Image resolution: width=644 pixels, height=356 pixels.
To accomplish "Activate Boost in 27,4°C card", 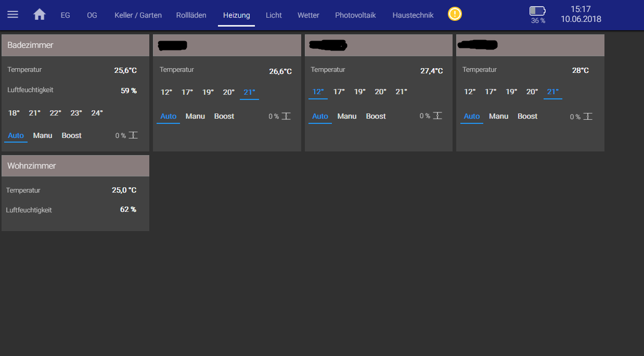I will click(x=376, y=116).
